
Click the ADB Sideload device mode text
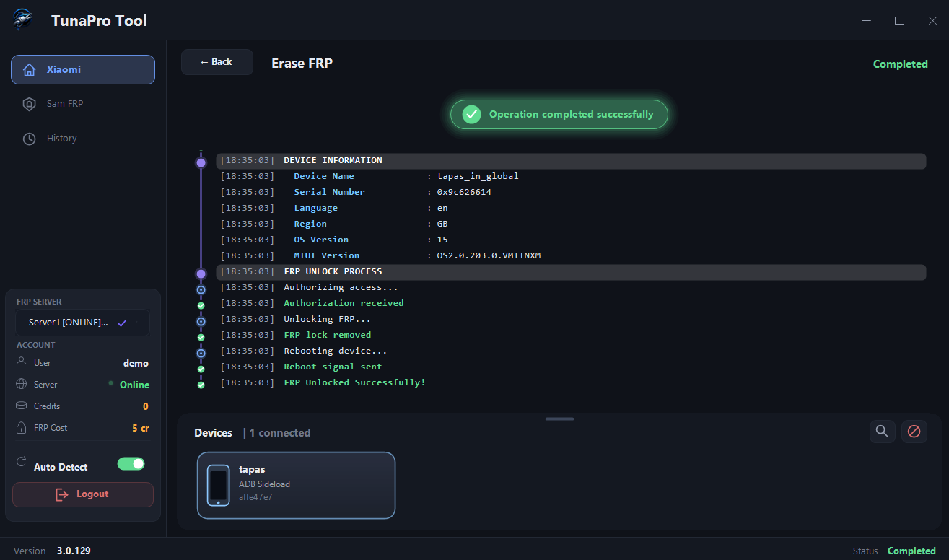coord(264,484)
